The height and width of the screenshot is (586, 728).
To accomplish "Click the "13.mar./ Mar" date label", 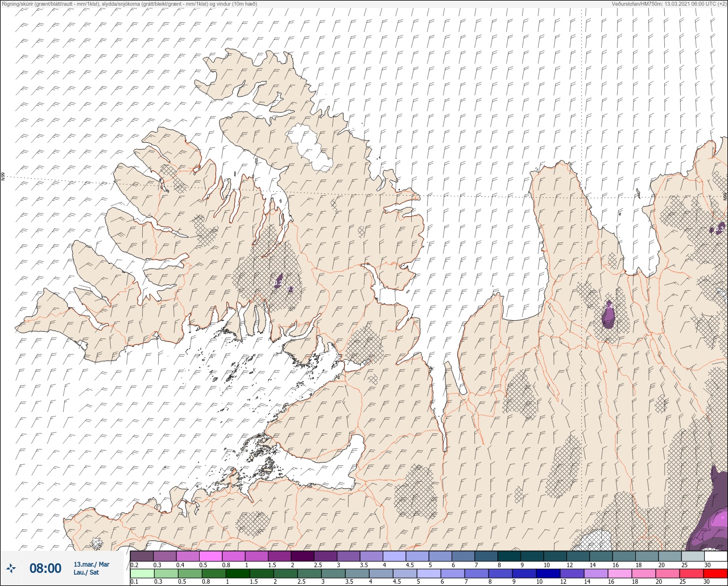I will tap(92, 564).
